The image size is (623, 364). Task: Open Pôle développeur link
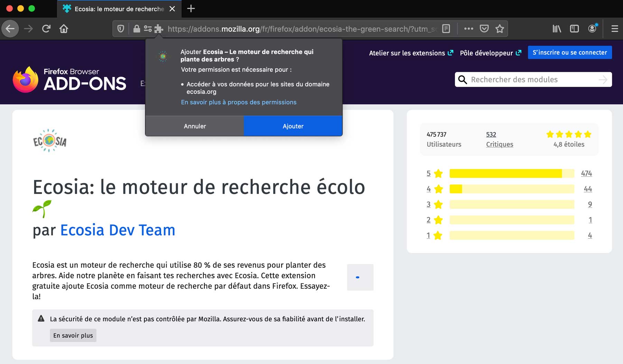[x=490, y=53]
